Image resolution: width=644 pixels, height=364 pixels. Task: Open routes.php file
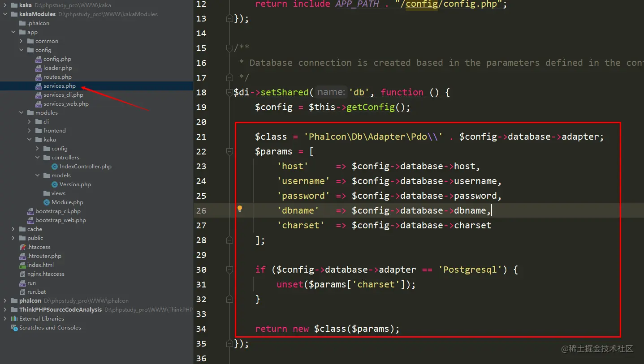(57, 77)
